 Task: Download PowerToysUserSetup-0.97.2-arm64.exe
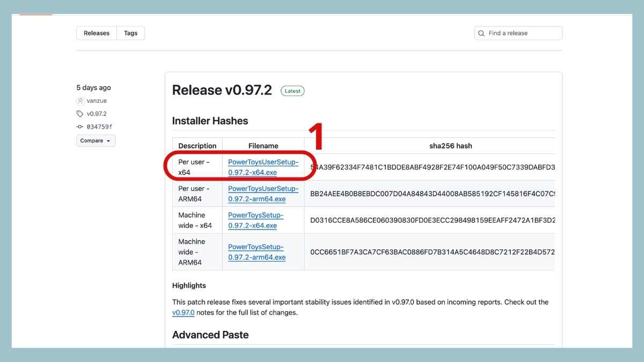coord(263,194)
